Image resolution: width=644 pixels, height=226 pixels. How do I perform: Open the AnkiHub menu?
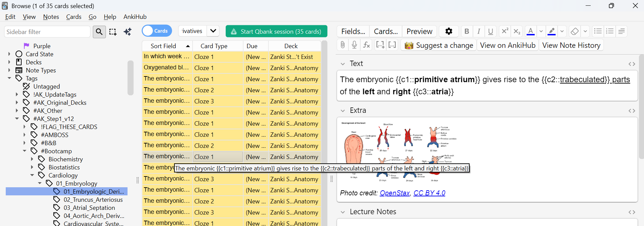click(135, 17)
